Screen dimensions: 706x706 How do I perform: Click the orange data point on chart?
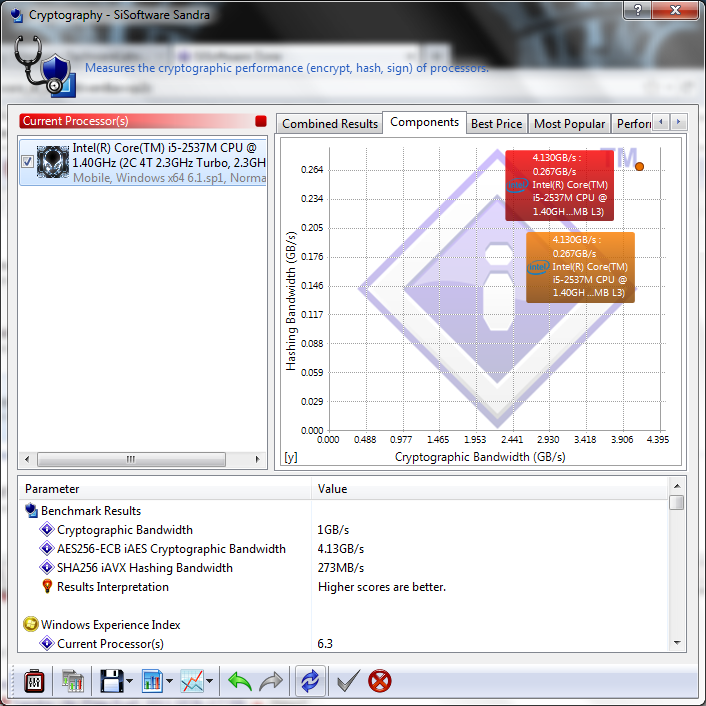(639, 167)
